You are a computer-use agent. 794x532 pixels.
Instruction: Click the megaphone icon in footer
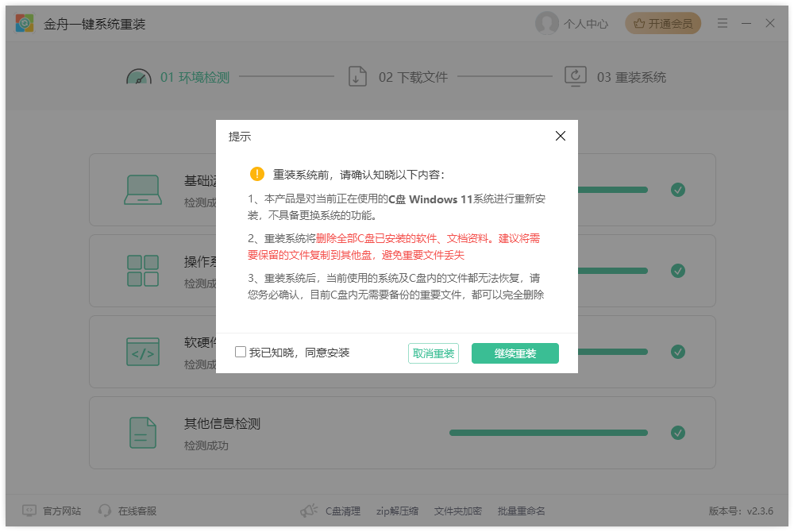(x=309, y=511)
